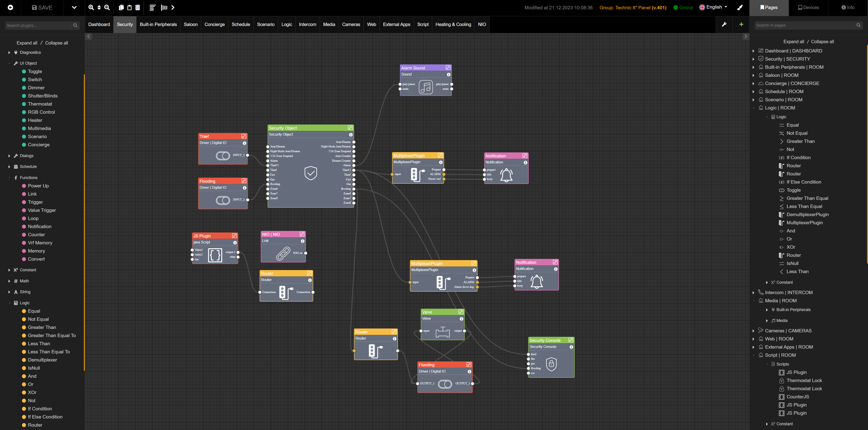
Task: Expand the Diagnostics plugin group
Action: pos(9,53)
